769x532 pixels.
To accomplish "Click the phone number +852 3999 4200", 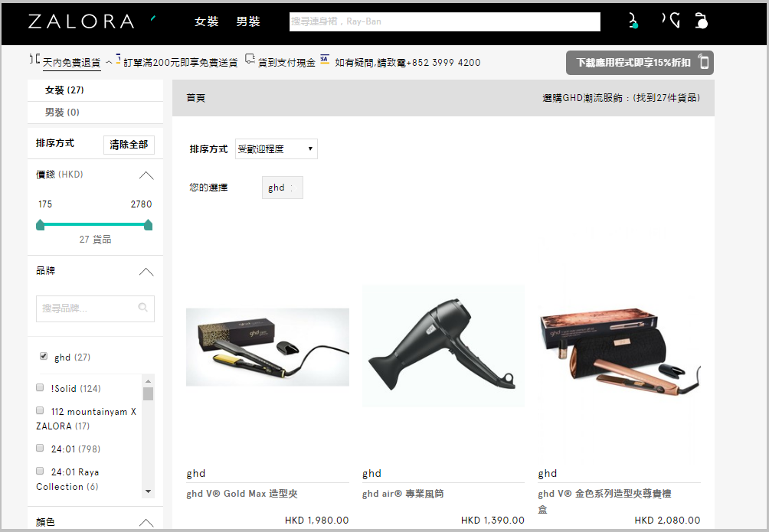I will click(443, 63).
